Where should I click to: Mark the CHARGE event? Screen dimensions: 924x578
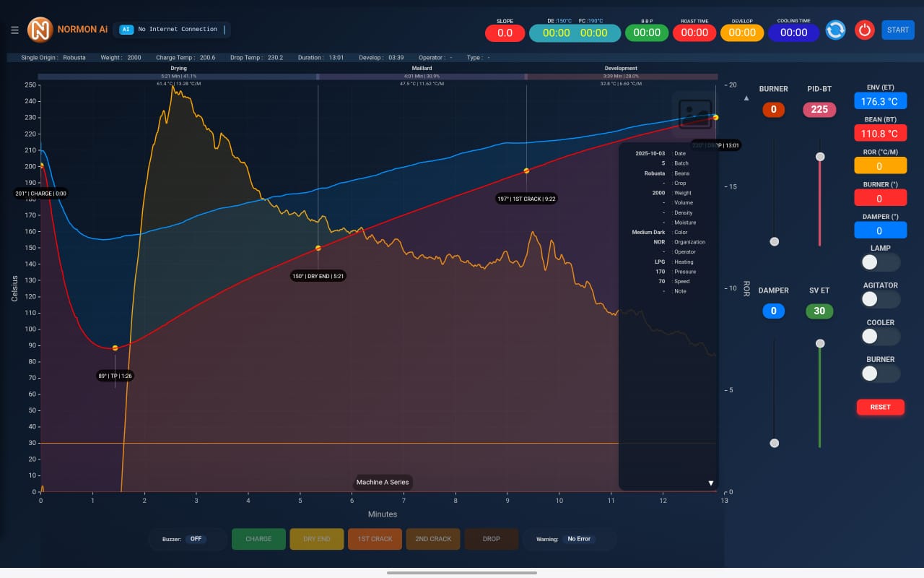[258, 539]
